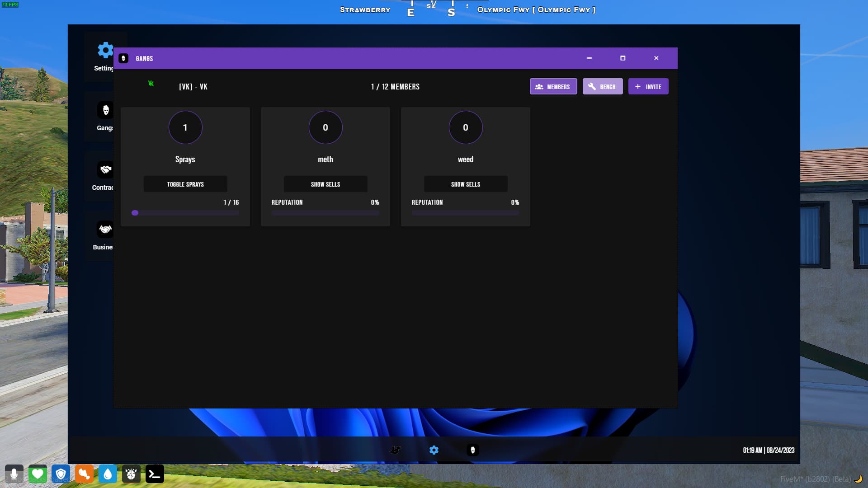Show gang members with Members button
868x488 pixels.
click(553, 86)
